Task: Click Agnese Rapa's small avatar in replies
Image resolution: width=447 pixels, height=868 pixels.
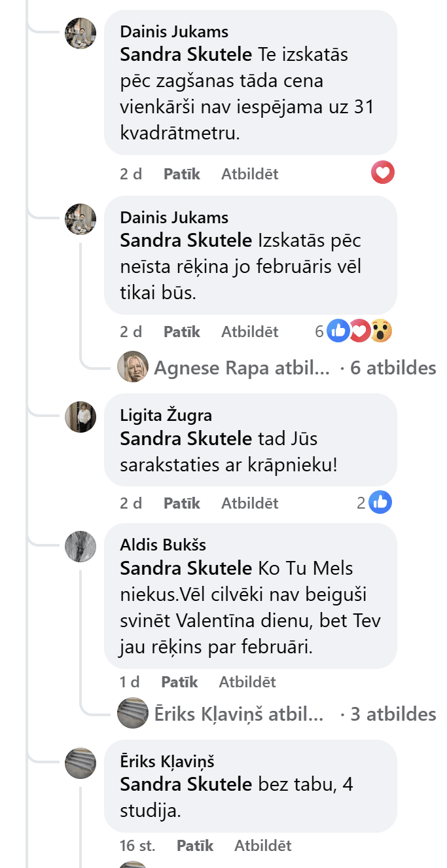Action: pos(133,367)
